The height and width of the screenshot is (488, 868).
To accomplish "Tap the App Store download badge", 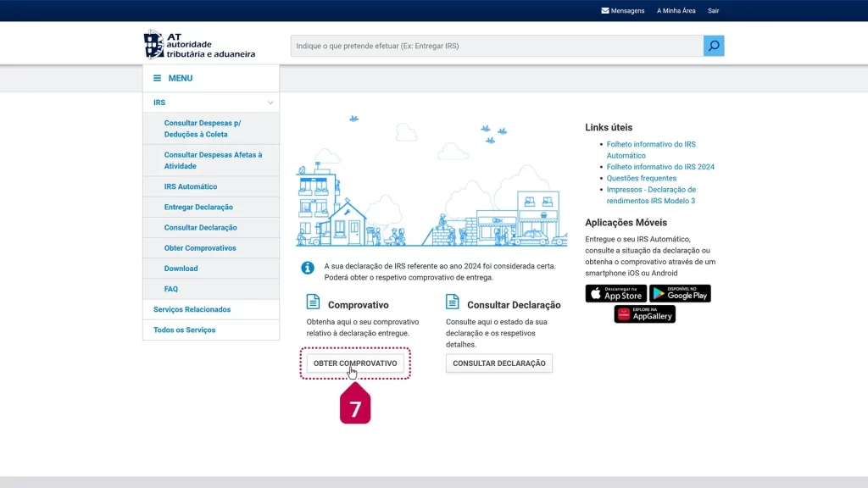I will point(615,294).
